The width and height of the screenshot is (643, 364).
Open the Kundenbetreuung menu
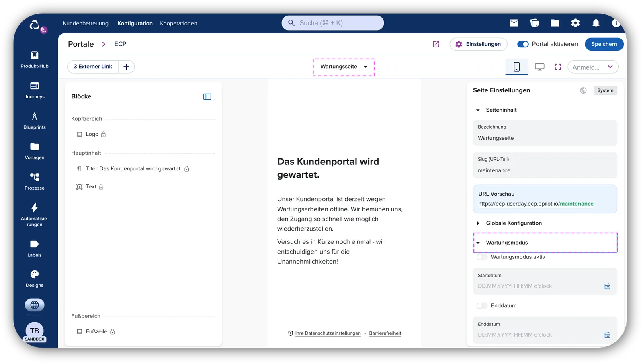click(86, 23)
